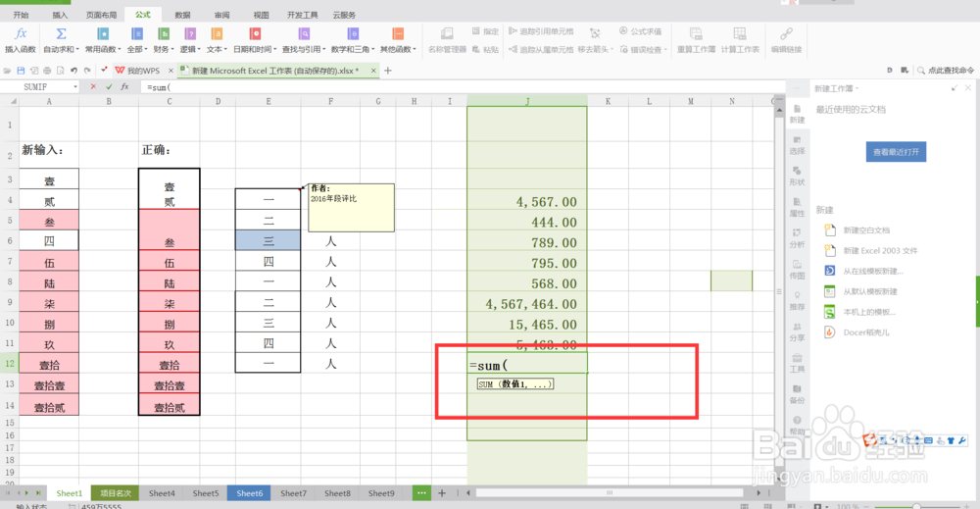Image resolution: width=980 pixels, height=509 pixels.
Task: Expand the SUMIF name box dropdown
Action: pos(75,87)
